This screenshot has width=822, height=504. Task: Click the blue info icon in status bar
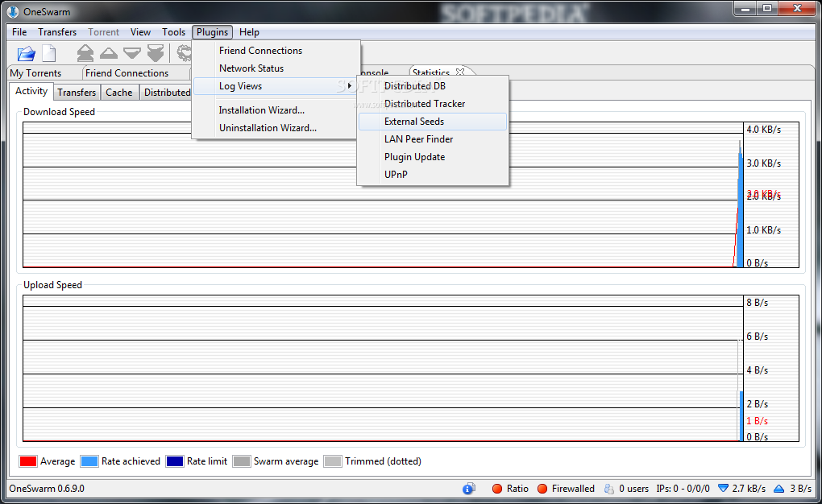pyautogui.click(x=469, y=488)
